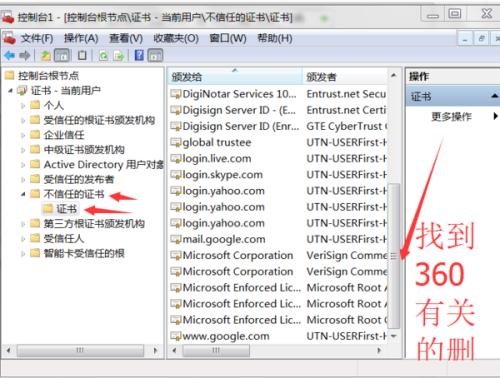Expand the 个人 tree node
This screenshot has height=378, width=500.
(23, 106)
